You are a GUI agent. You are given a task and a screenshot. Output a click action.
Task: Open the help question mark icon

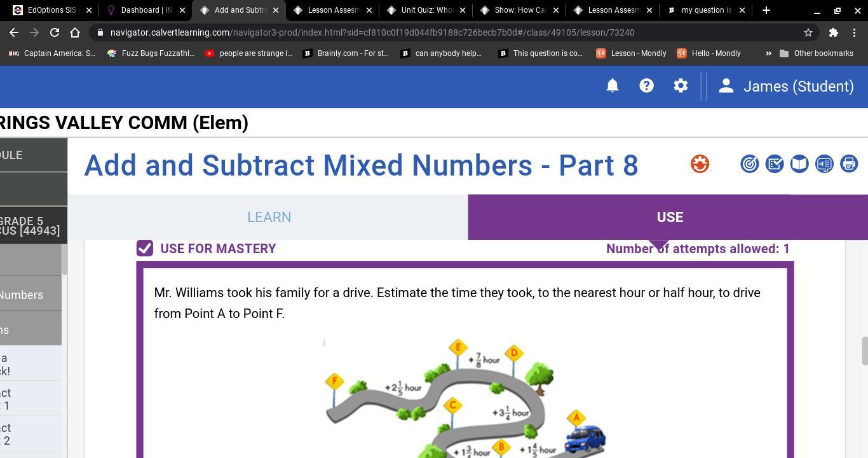[x=646, y=86]
